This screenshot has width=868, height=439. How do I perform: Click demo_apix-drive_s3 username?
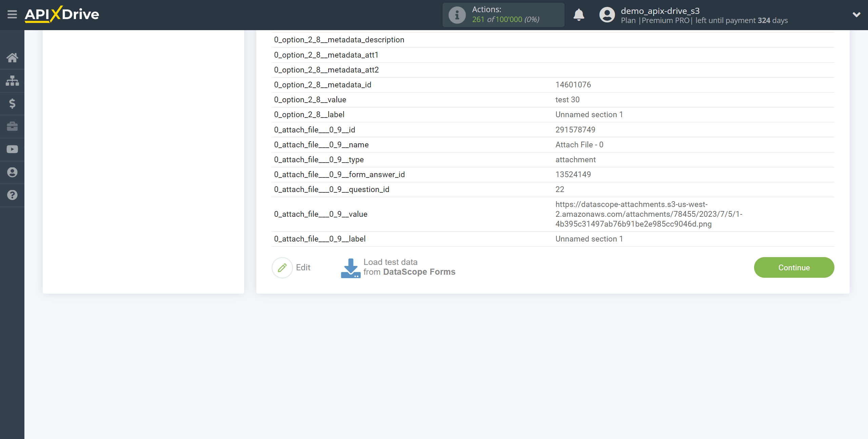[660, 11]
